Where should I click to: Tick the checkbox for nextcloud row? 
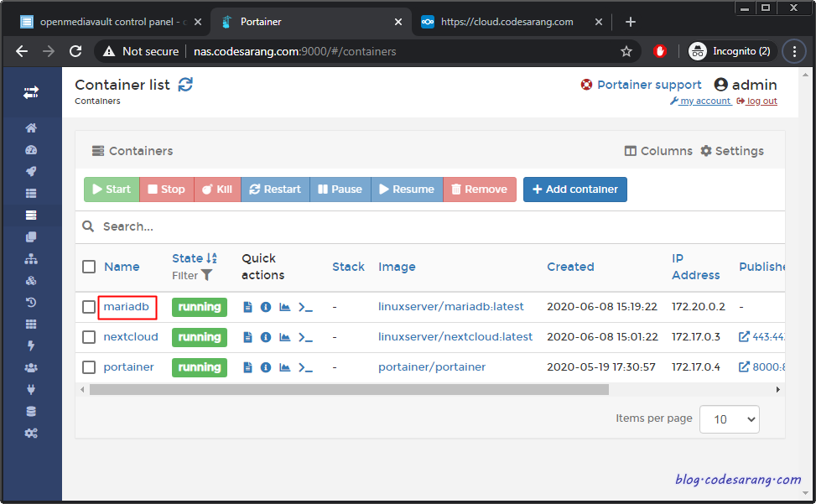click(x=89, y=337)
